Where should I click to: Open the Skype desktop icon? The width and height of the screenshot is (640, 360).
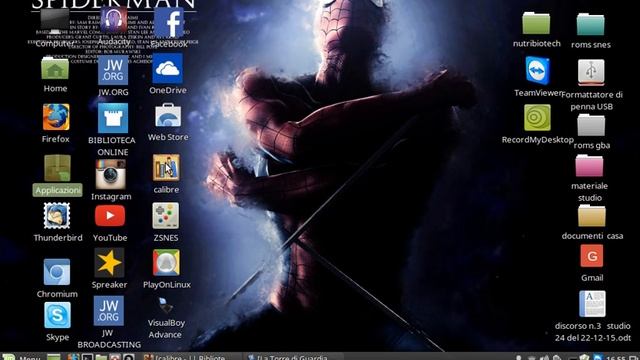click(57, 315)
